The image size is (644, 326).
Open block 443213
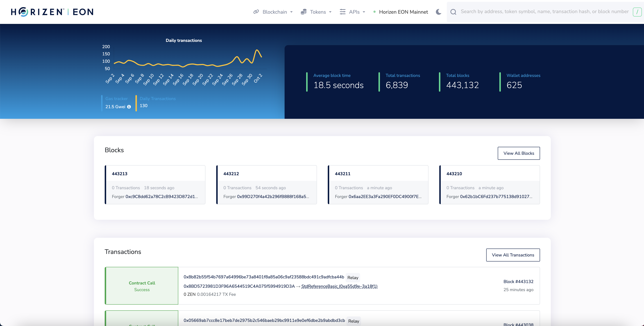click(119, 174)
